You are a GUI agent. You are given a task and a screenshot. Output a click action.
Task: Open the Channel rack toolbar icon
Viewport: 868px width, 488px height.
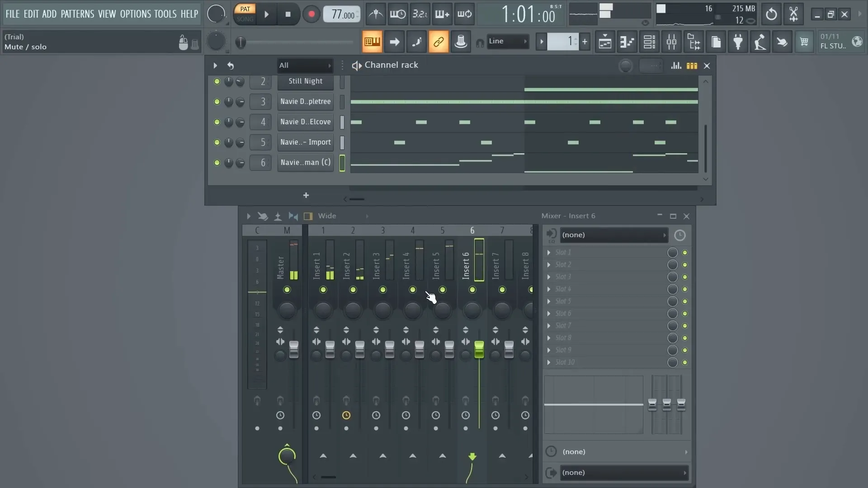point(649,42)
